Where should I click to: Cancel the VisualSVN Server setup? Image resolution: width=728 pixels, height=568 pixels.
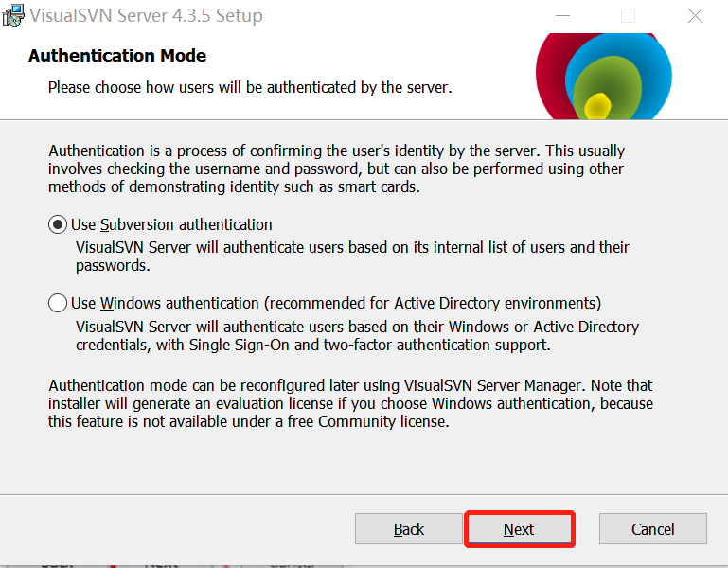pyautogui.click(x=653, y=529)
